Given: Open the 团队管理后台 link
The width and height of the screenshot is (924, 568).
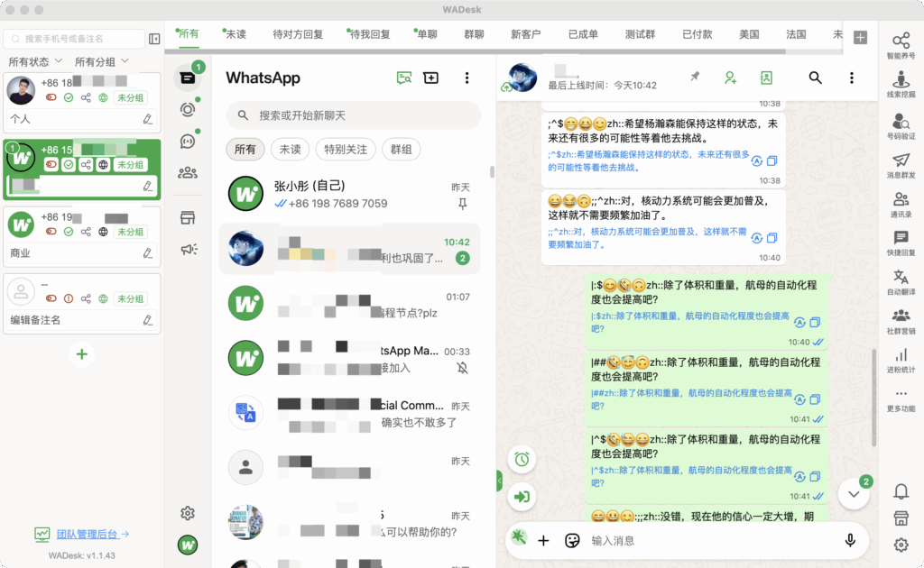Looking at the screenshot, I should [81, 534].
